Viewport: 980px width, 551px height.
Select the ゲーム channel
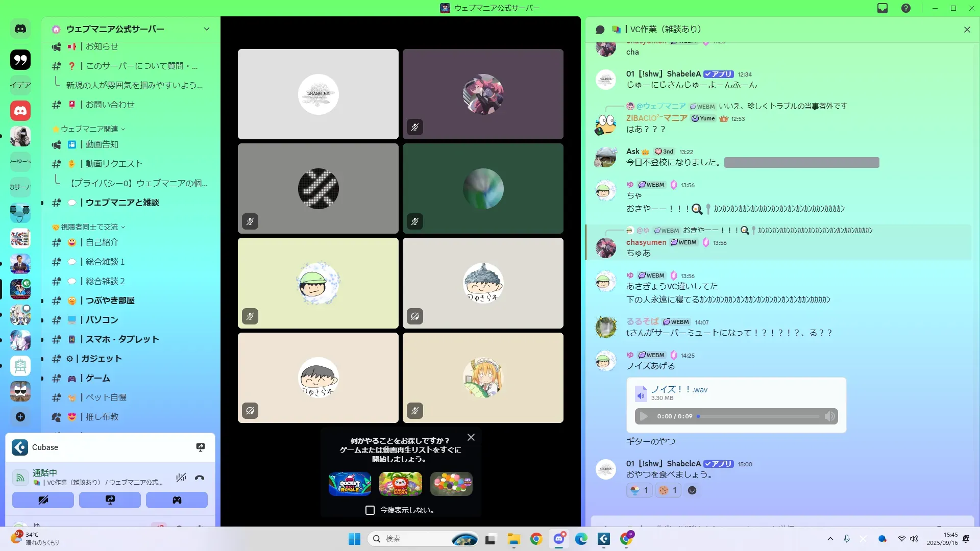97,378
